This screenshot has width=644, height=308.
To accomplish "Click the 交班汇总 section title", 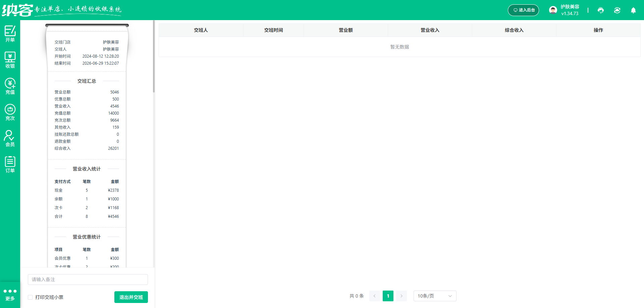I will pos(87,81).
